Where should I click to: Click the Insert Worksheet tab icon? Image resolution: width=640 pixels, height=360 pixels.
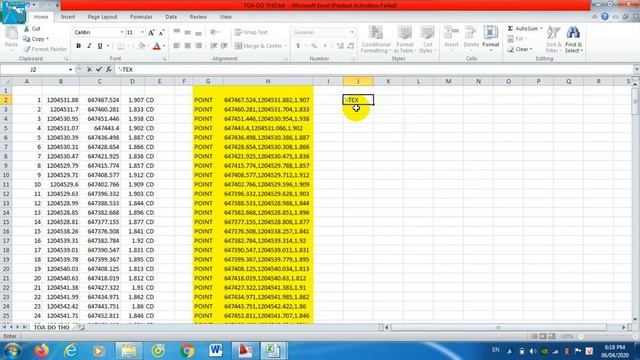(x=81, y=327)
